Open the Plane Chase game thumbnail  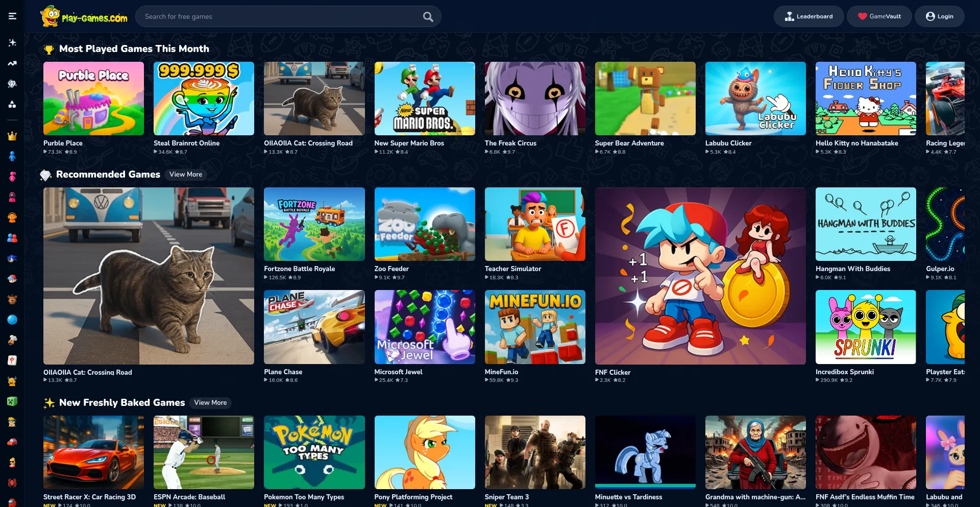click(314, 327)
